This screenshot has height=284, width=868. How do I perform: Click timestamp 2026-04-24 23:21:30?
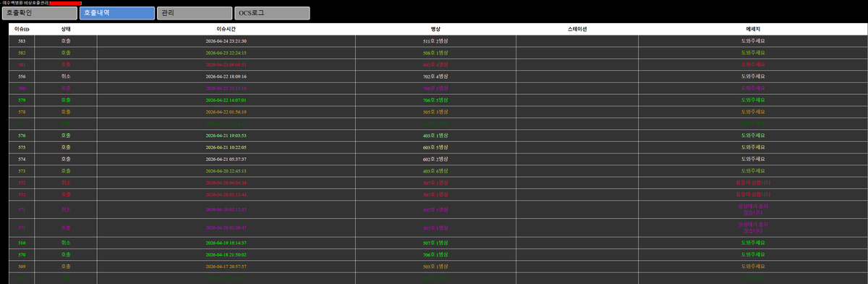pyautogui.click(x=226, y=41)
